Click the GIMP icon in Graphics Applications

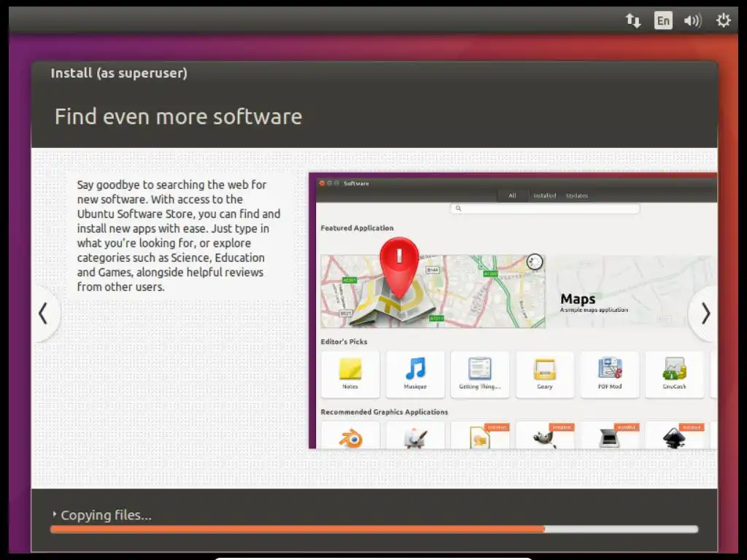point(544,438)
